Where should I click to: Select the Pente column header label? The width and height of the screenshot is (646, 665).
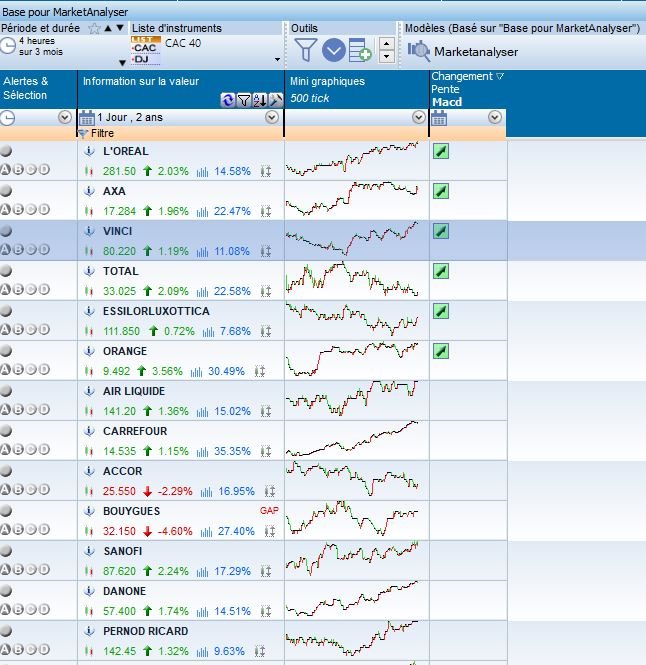point(445,89)
